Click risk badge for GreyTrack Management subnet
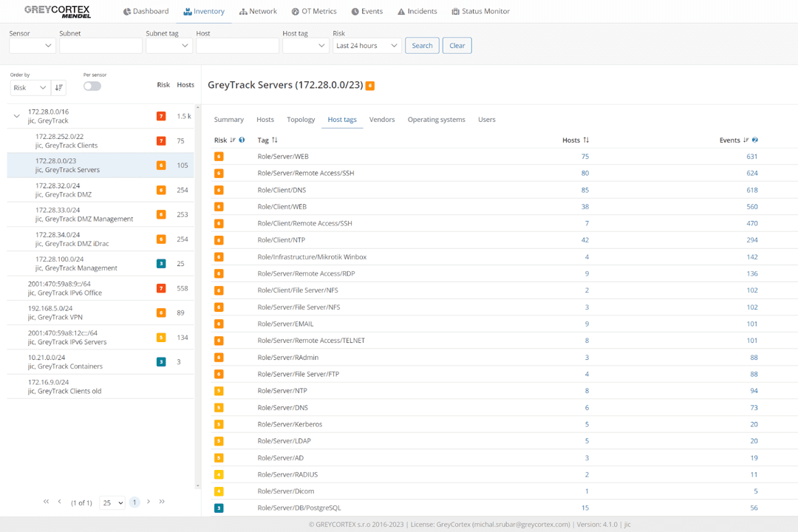This screenshot has width=798, height=532. coord(161,264)
